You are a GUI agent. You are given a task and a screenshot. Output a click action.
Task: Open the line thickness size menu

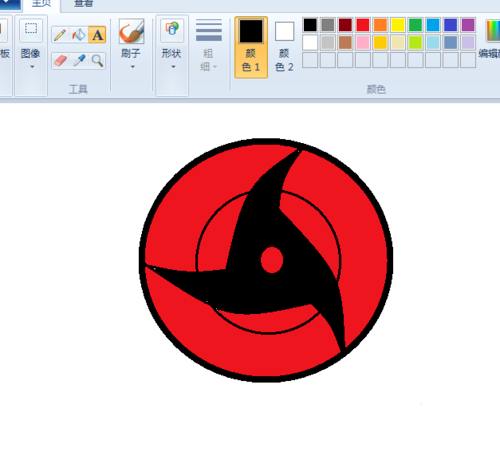click(x=209, y=45)
